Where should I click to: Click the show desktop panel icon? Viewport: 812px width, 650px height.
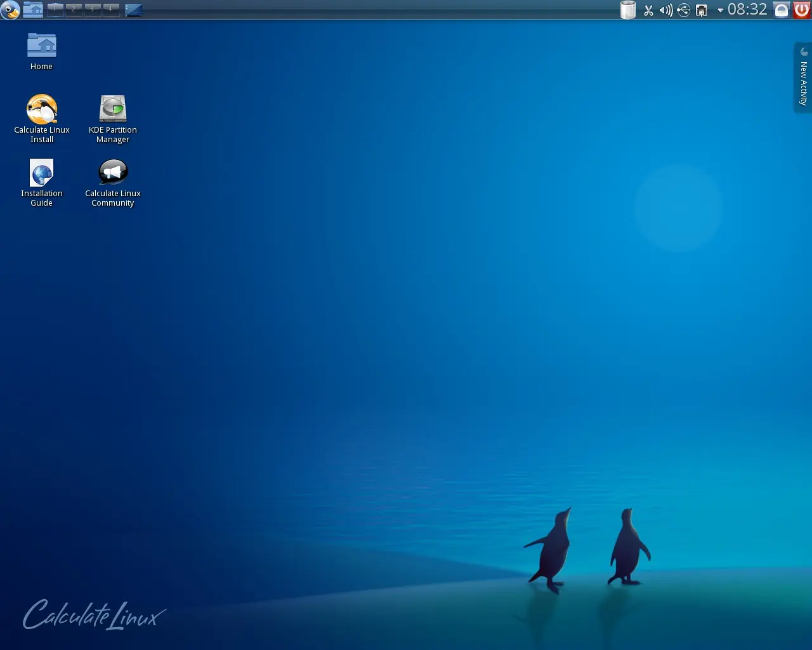coord(134,10)
